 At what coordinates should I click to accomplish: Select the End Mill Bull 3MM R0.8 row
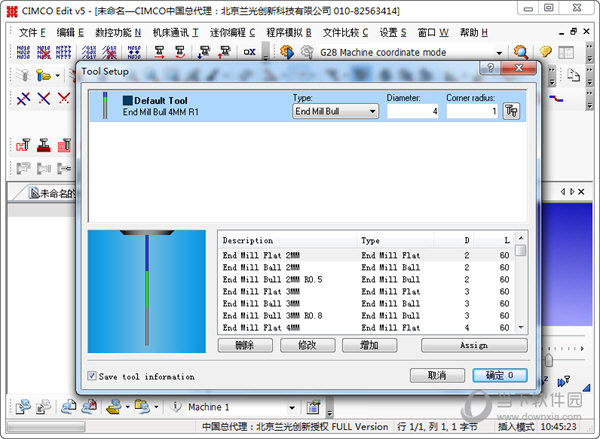[367, 316]
